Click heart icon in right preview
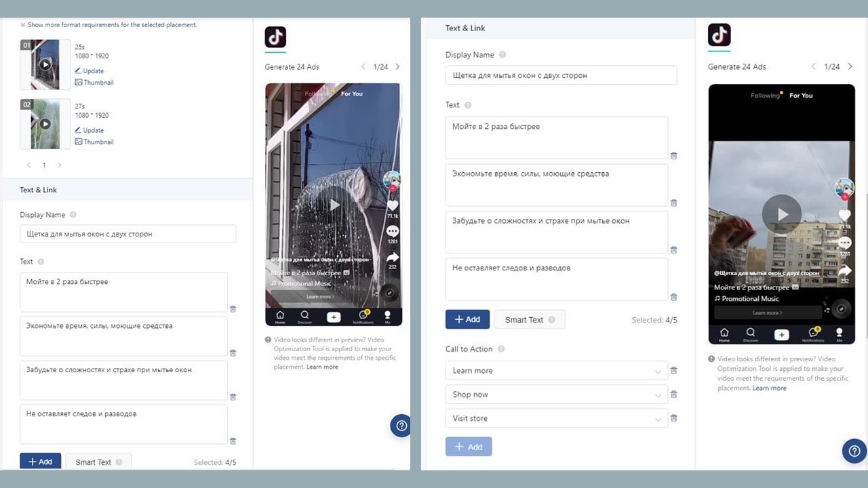Viewport: 868px width, 488px height. (x=844, y=216)
